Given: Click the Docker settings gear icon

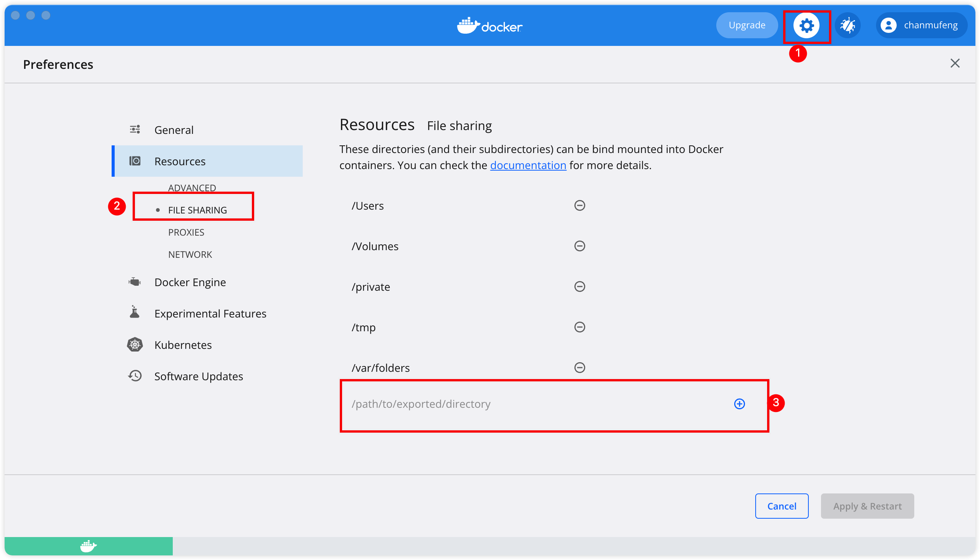Looking at the screenshot, I should click(805, 25).
